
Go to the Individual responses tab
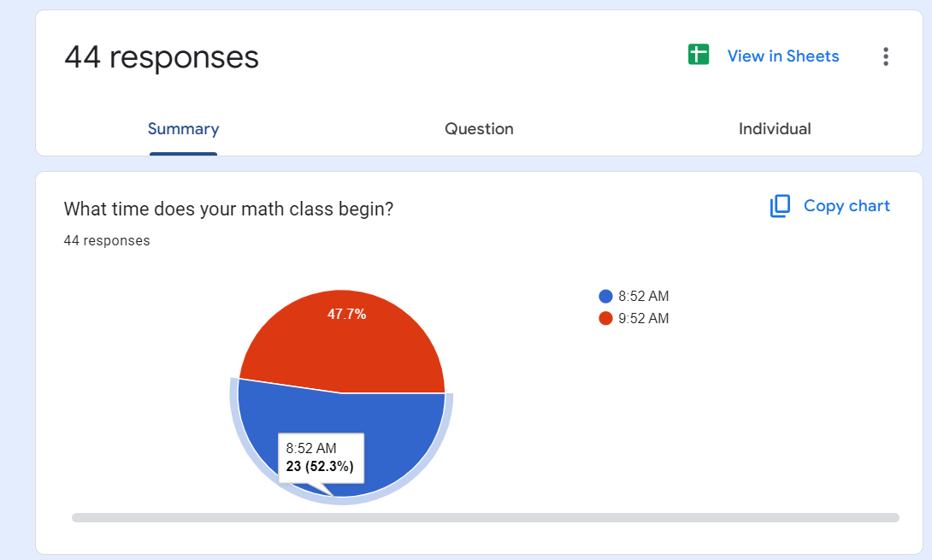click(x=775, y=129)
